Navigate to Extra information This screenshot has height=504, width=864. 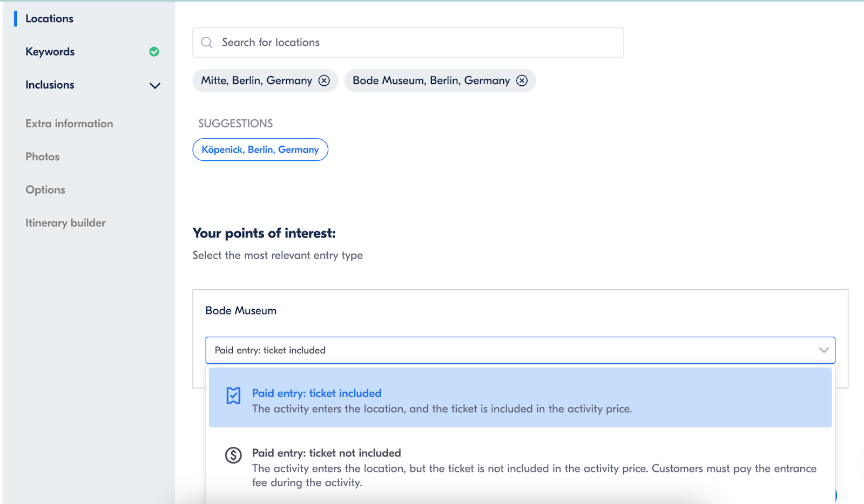[69, 124]
